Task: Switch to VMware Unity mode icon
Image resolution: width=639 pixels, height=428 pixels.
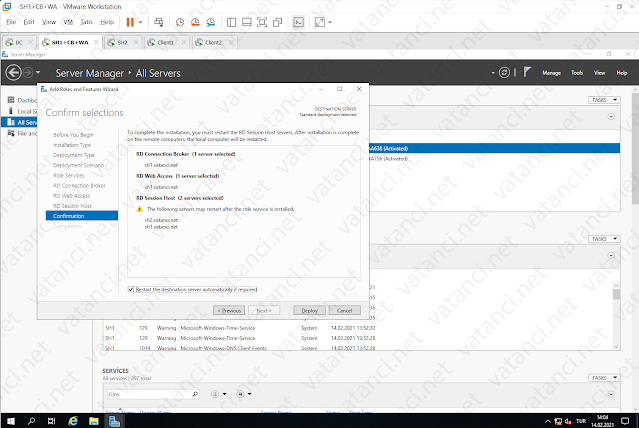Action: pos(278,22)
